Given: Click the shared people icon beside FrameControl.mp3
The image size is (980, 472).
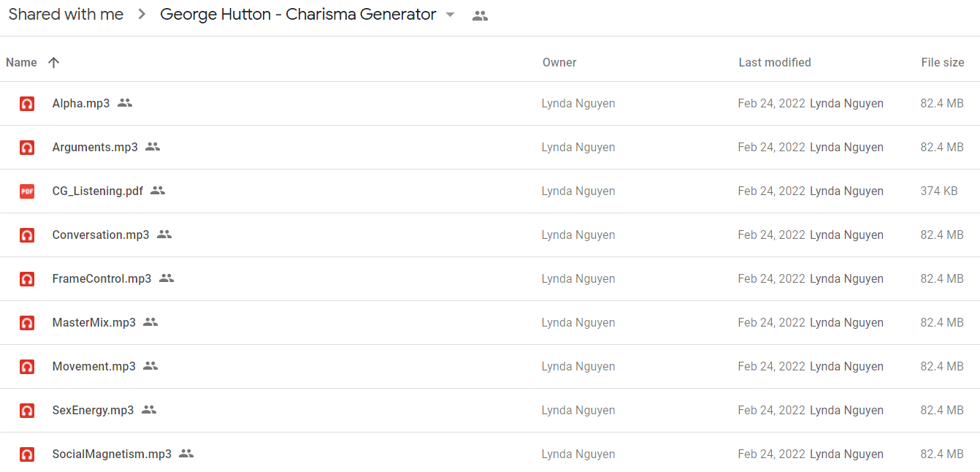Looking at the screenshot, I should tap(166, 278).
